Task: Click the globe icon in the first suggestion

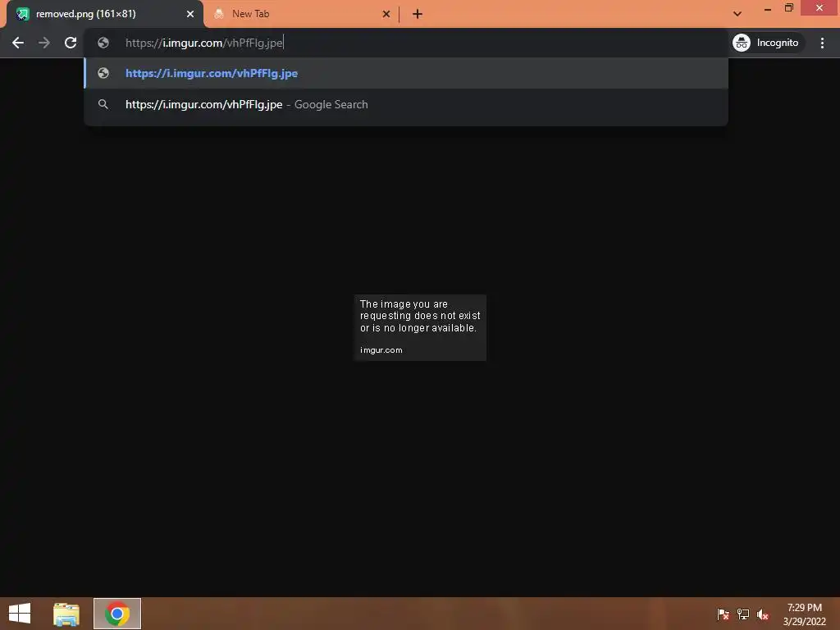Action: click(x=103, y=73)
